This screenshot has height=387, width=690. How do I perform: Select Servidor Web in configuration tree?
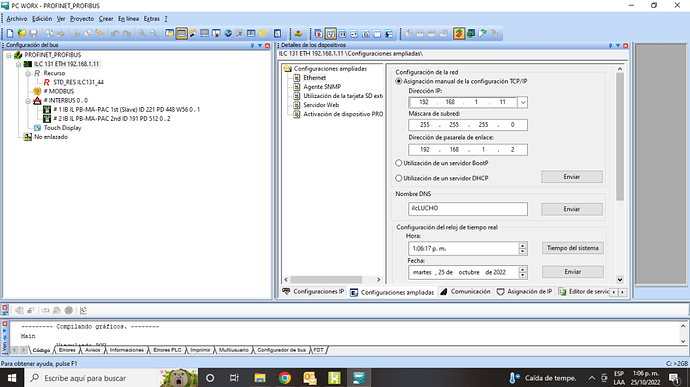click(x=321, y=105)
